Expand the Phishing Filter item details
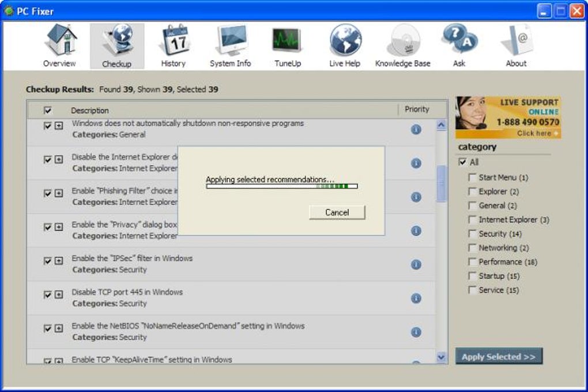The height and width of the screenshot is (392, 588). [x=59, y=193]
